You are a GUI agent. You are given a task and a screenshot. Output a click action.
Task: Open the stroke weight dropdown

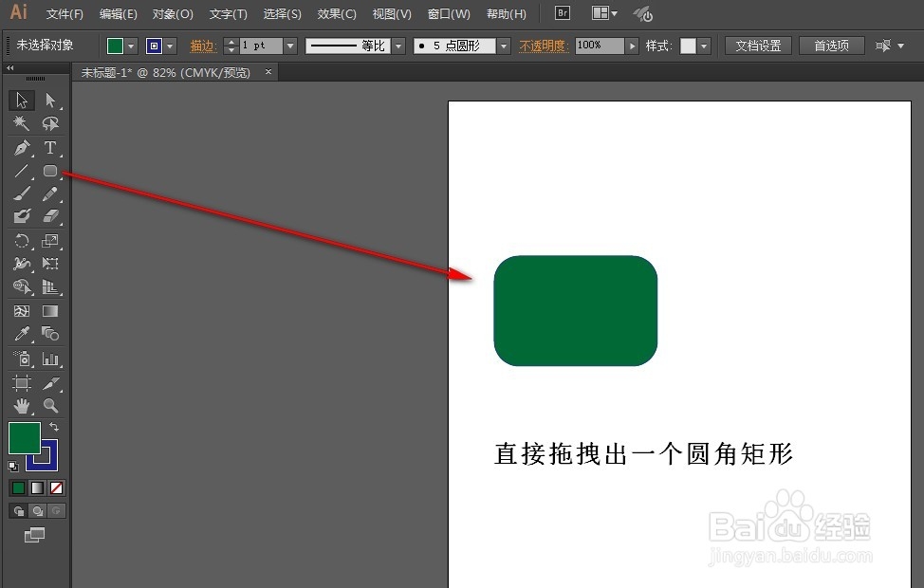(x=290, y=45)
